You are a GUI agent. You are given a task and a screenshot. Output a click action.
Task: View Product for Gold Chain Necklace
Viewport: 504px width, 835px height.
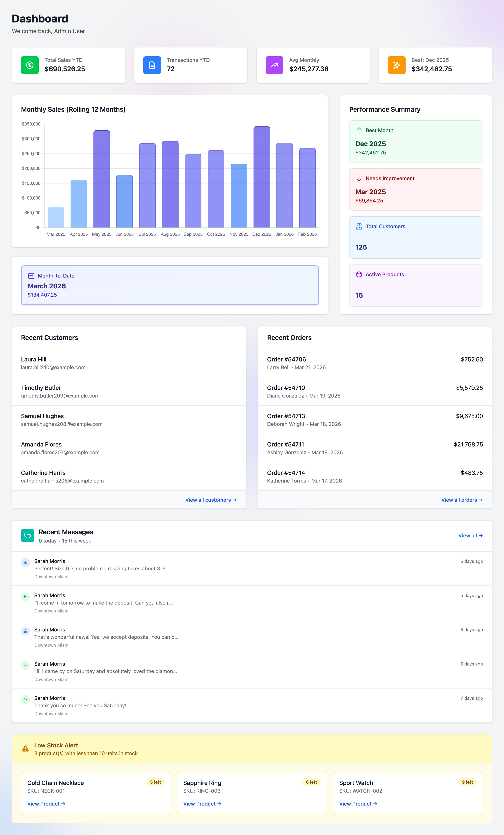click(46, 804)
